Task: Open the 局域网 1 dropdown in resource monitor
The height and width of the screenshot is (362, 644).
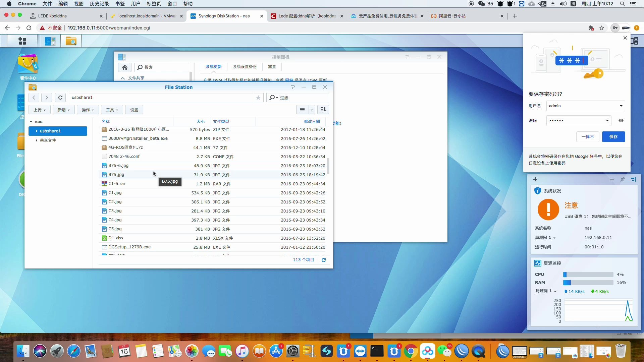Action: [546, 291]
